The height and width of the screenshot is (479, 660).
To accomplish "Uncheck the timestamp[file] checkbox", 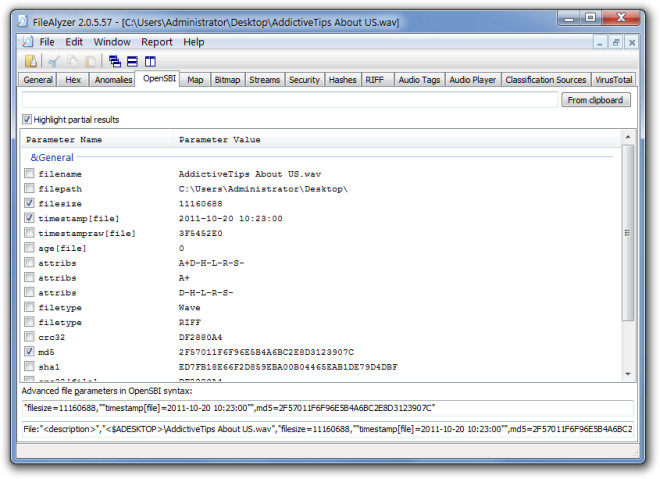I will click(x=29, y=218).
